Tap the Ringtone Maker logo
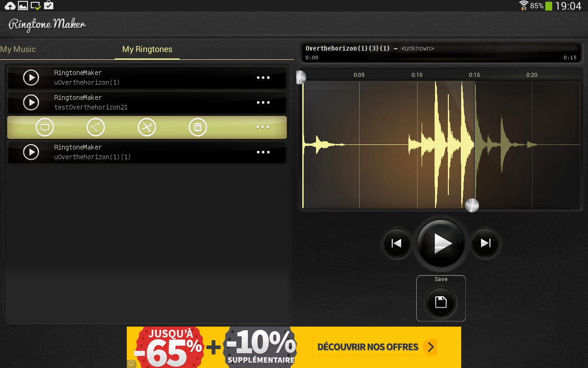The height and width of the screenshot is (368, 588). (46, 25)
